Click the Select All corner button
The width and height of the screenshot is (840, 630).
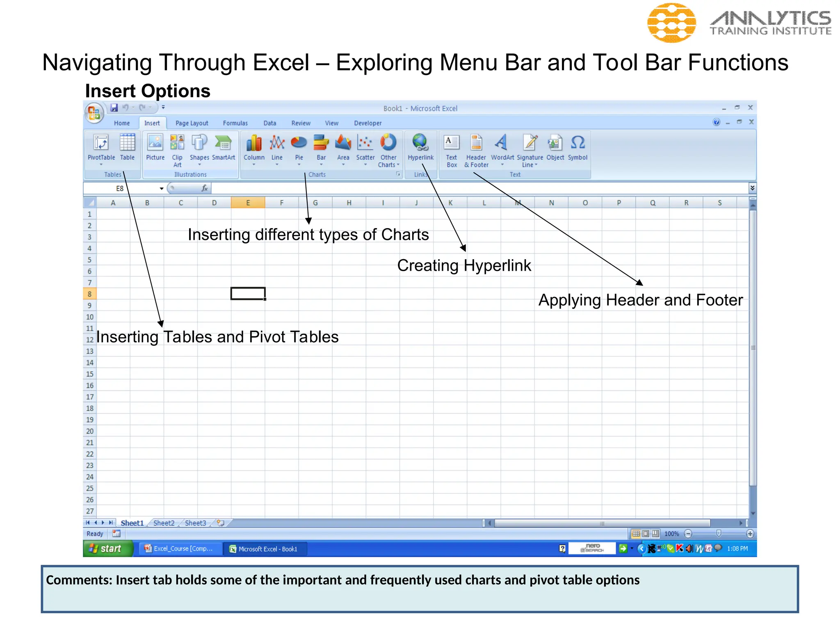[x=89, y=203]
